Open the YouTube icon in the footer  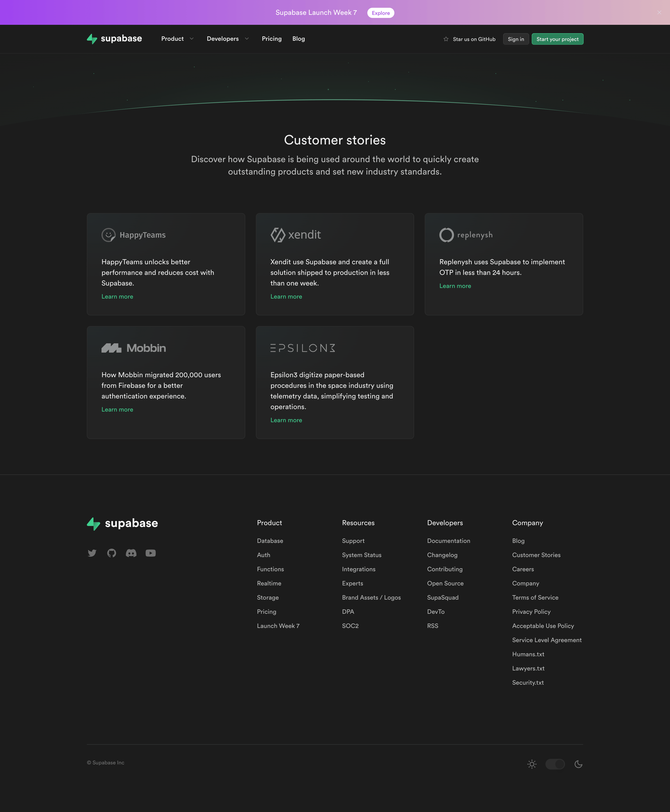pos(150,553)
